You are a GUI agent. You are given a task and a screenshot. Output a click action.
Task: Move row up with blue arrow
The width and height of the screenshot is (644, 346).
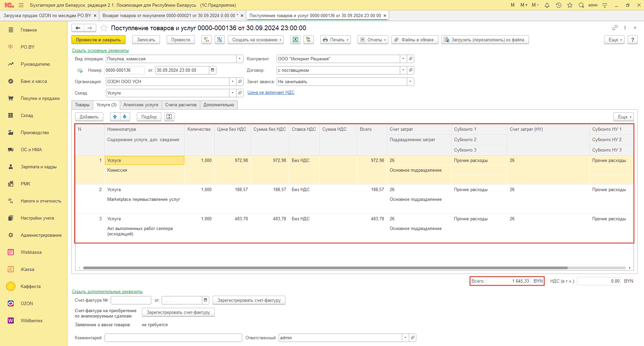point(115,117)
